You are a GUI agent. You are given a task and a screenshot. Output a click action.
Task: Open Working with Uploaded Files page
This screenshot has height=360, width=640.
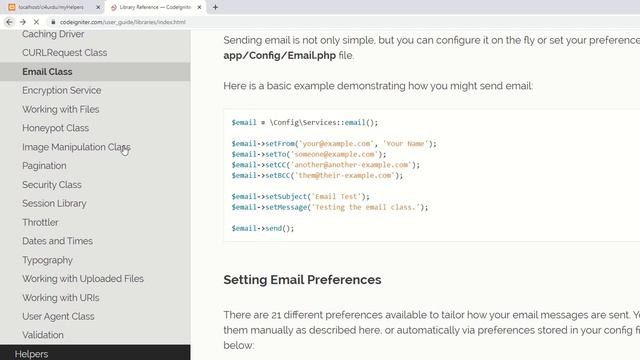click(83, 279)
